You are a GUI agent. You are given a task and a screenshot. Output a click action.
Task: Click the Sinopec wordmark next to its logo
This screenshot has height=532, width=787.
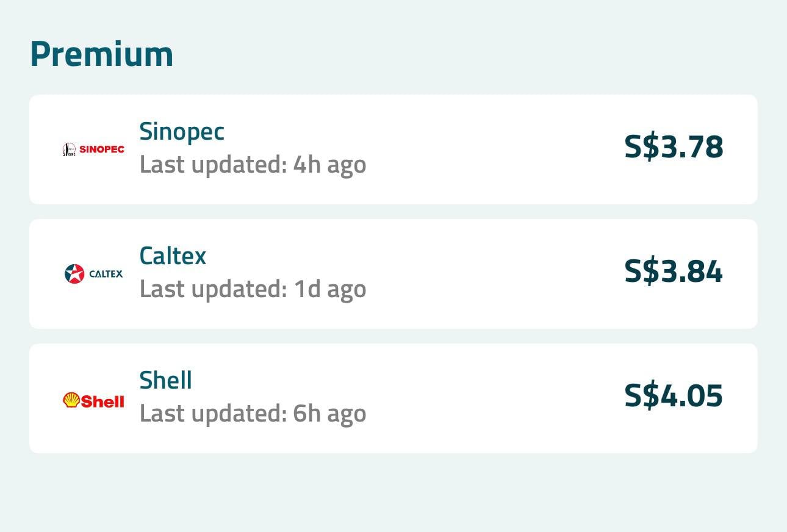pos(102,149)
